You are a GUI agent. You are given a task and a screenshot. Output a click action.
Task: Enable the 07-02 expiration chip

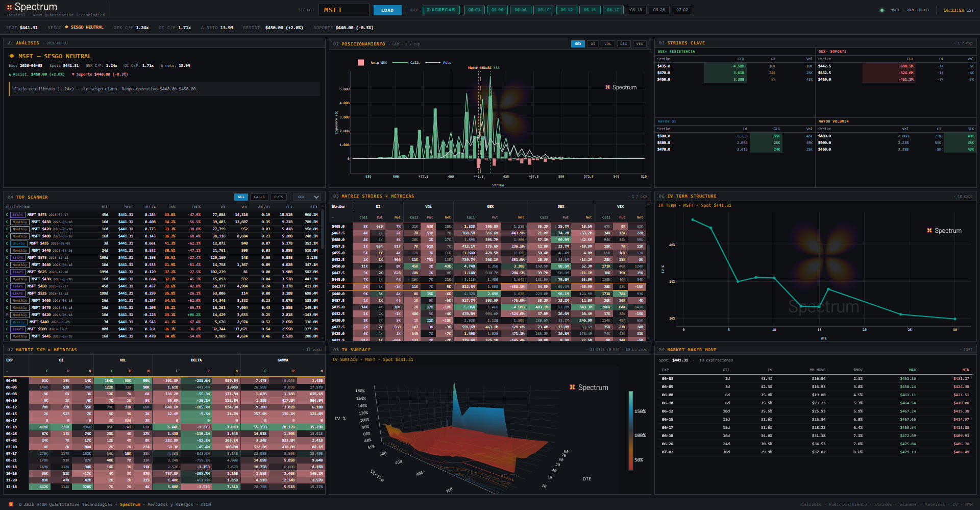coord(682,10)
